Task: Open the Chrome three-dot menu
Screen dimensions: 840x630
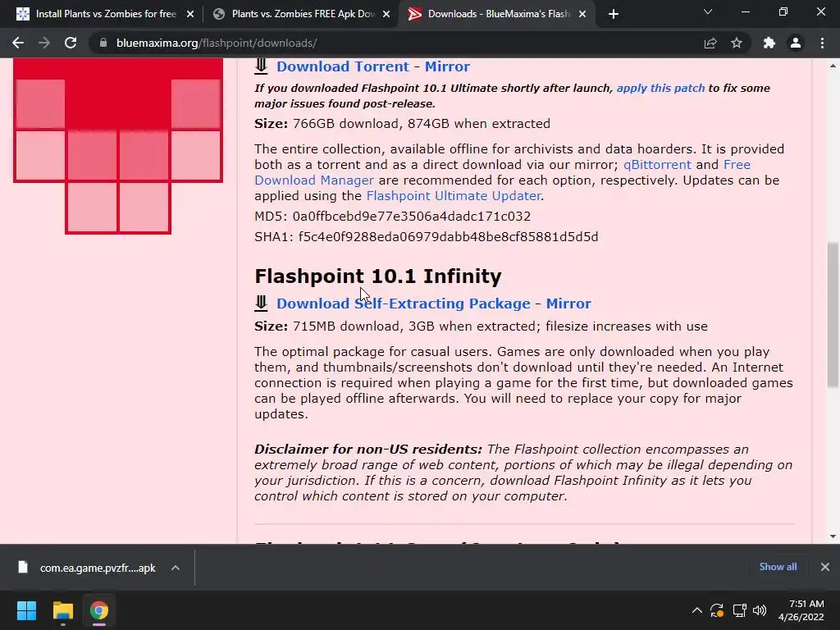Action: click(x=822, y=43)
